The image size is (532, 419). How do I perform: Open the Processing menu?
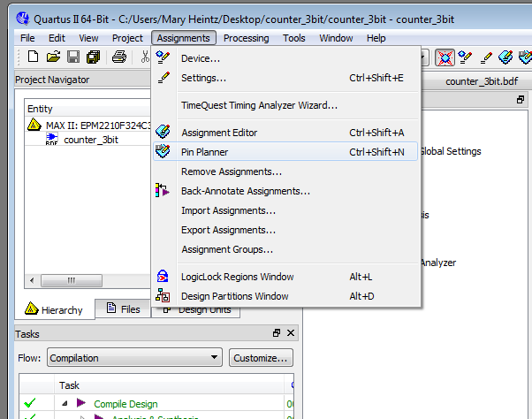click(x=246, y=38)
